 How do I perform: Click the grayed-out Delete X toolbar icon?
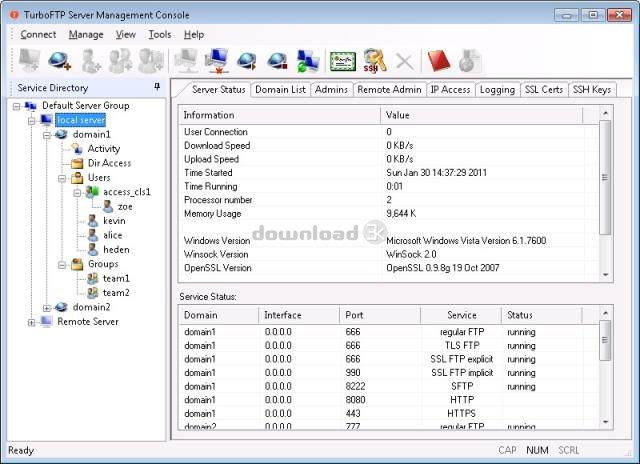(x=404, y=62)
